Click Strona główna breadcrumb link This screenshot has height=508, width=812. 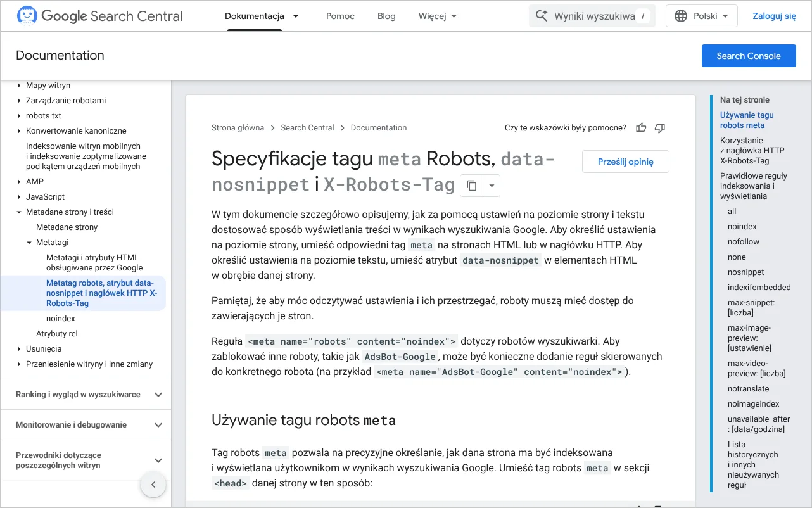(238, 128)
